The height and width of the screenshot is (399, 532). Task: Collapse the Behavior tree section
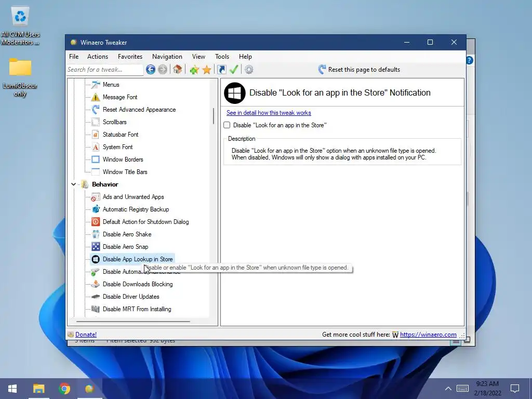point(74,184)
